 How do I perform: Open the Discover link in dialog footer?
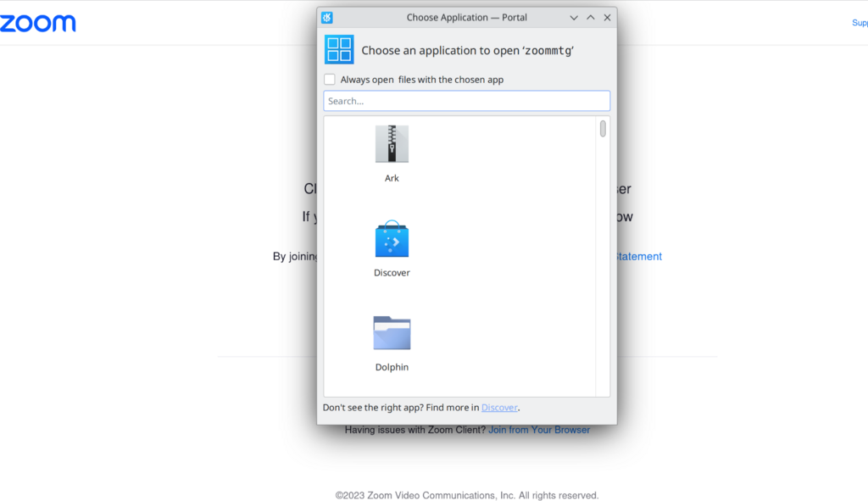tap(499, 408)
